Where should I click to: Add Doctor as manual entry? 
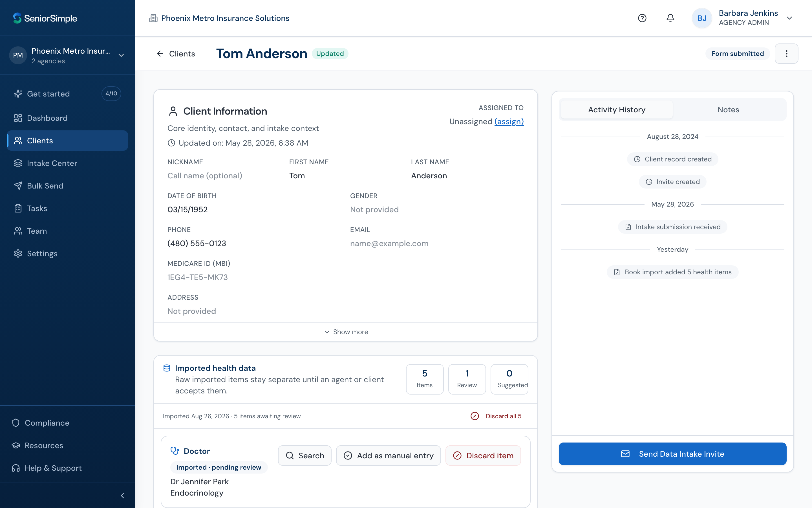click(x=388, y=456)
